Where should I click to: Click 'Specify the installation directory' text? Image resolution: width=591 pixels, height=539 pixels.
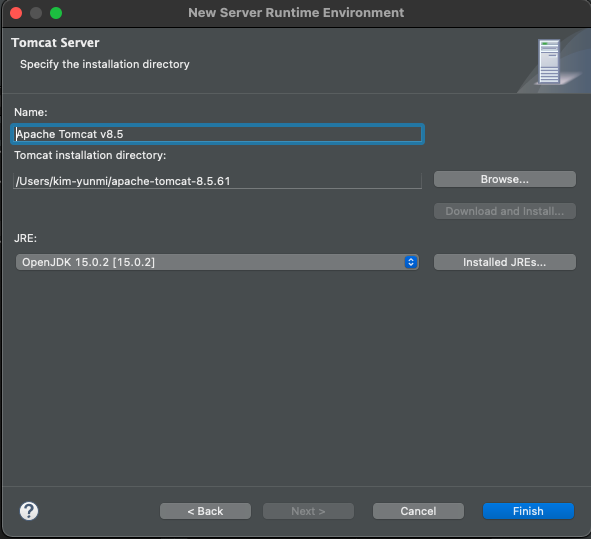coord(105,64)
